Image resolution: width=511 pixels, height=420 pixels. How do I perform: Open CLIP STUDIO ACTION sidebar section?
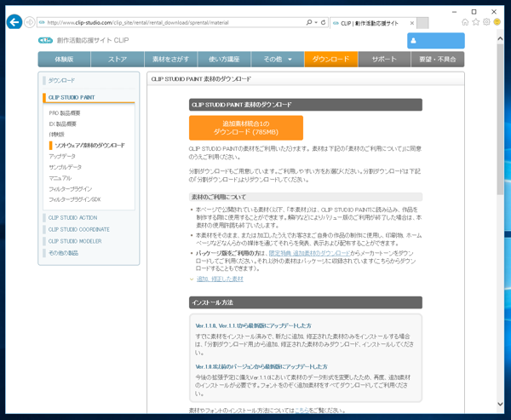(72, 217)
